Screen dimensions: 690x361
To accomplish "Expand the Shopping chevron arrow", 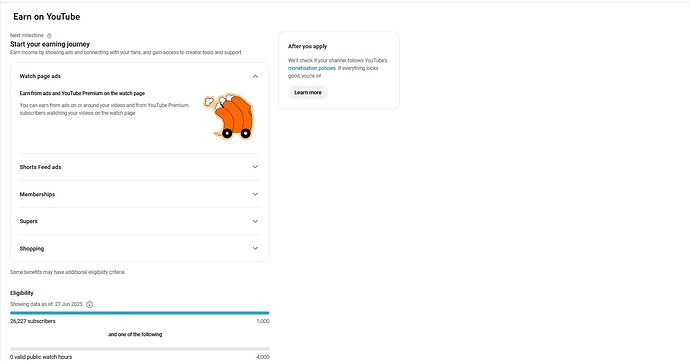I will coord(255,248).
